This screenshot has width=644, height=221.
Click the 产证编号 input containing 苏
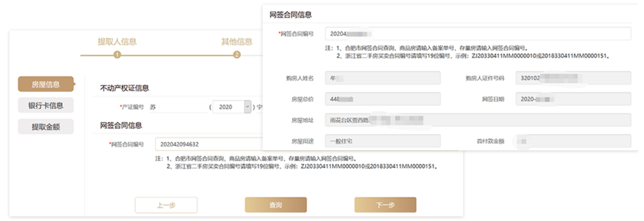coord(178,107)
